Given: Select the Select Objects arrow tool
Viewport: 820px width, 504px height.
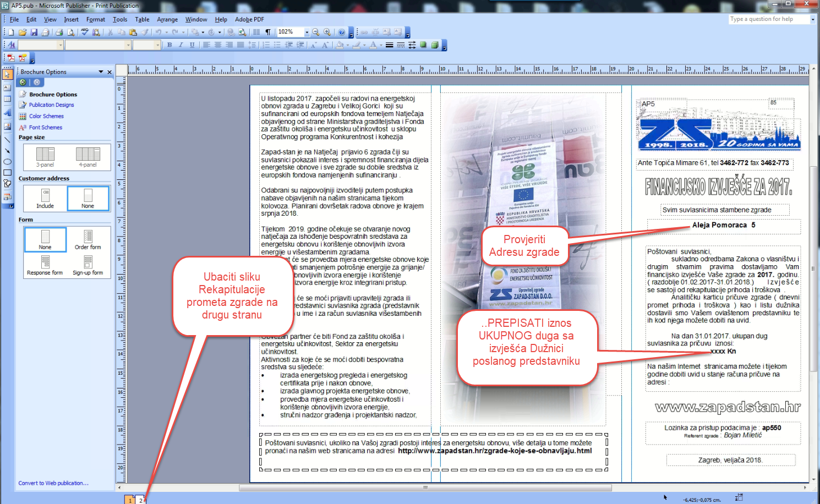Looking at the screenshot, I should 7,74.
